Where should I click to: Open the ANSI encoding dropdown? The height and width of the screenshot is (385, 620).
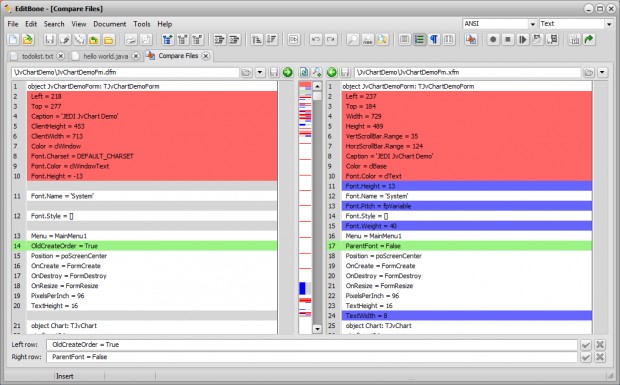533,24
